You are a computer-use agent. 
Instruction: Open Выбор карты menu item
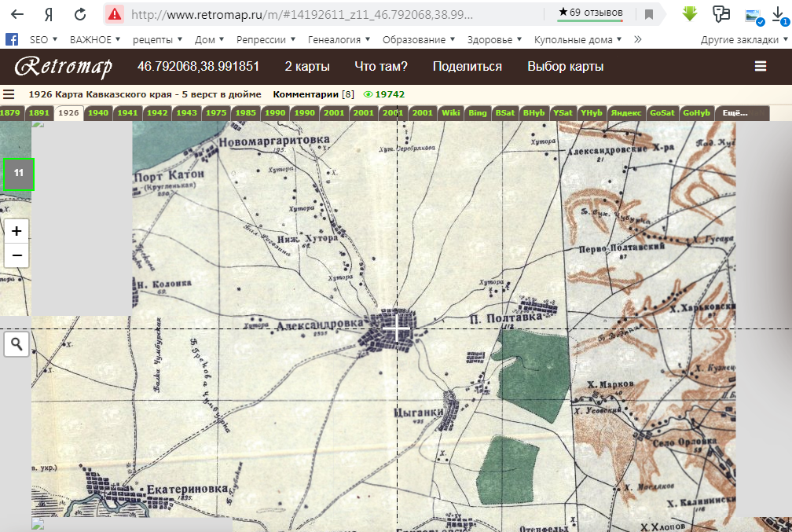565,67
